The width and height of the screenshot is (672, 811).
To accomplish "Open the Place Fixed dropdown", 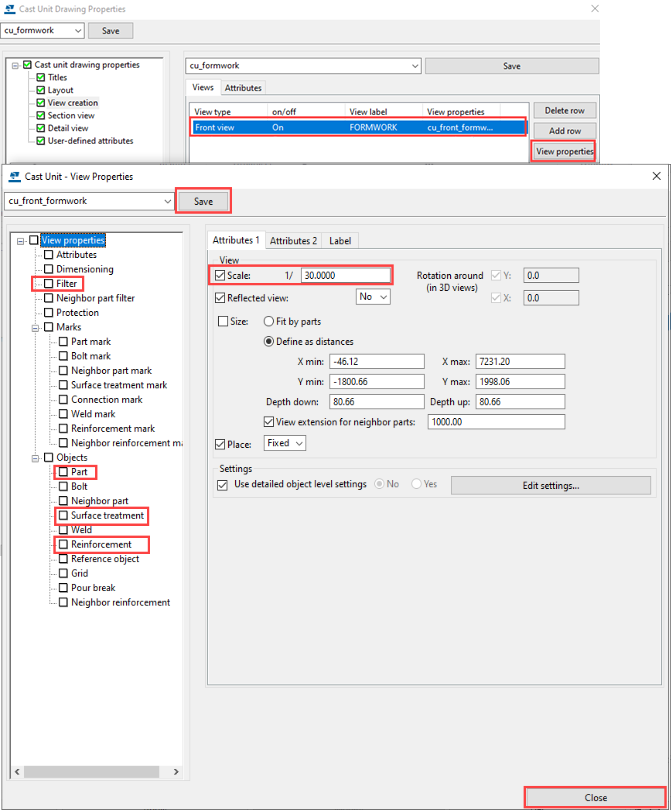I will pyautogui.click(x=285, y=443).
